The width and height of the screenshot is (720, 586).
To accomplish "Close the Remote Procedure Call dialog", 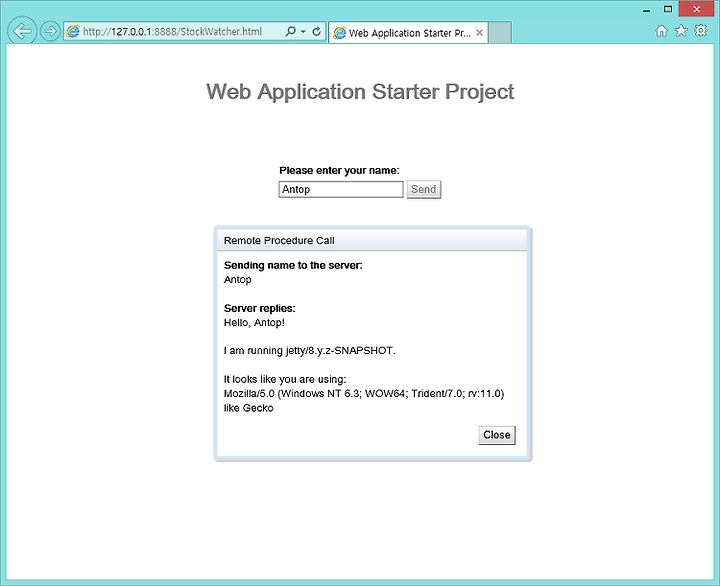I will [x=497, y=435].
